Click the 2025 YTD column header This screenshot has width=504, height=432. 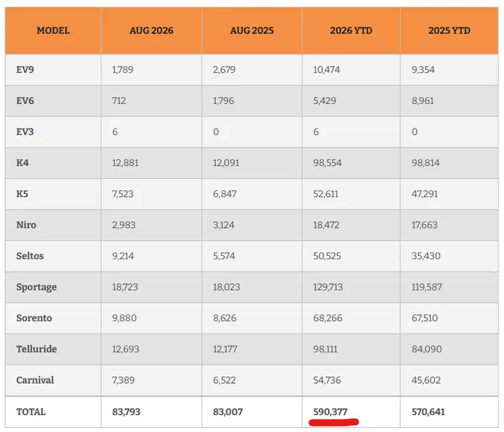449,31
